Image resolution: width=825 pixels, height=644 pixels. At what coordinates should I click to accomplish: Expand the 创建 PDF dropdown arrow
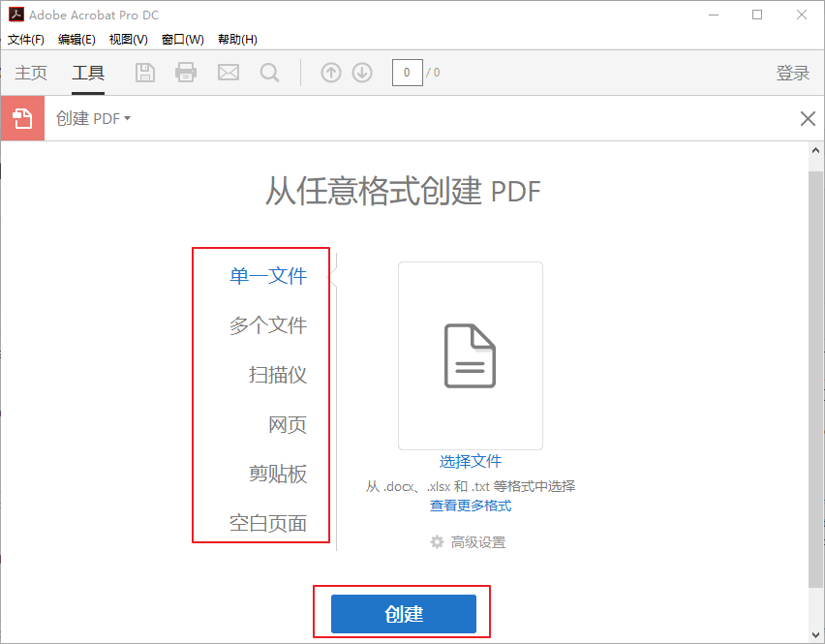(127, 118)
